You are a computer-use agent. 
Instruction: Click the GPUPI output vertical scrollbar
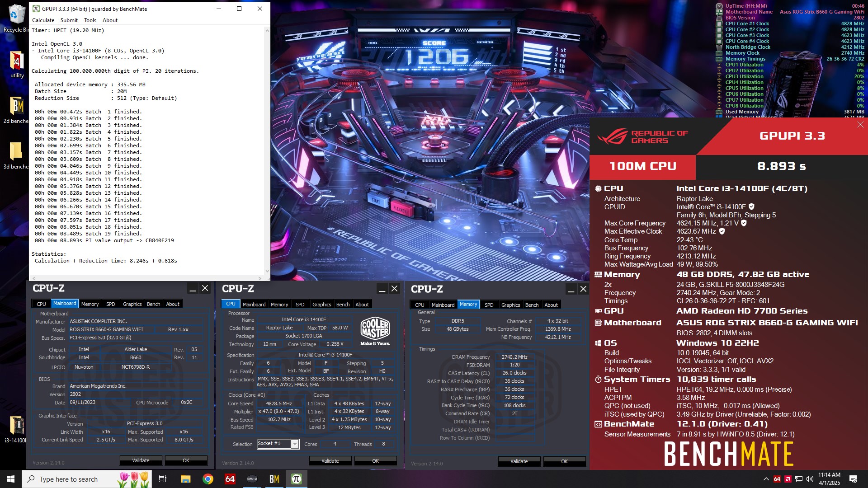click(x=267, y=151)
